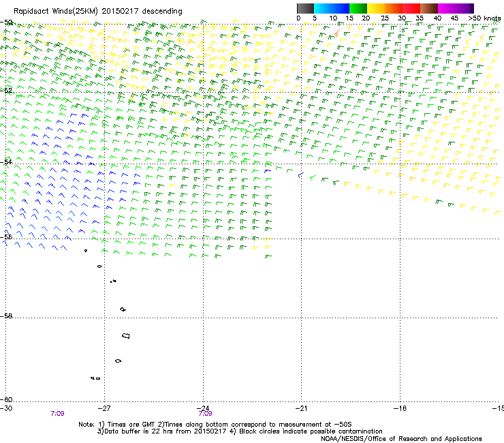
Task: Click the -60 latitude axis label
Action: pos(6,399)
